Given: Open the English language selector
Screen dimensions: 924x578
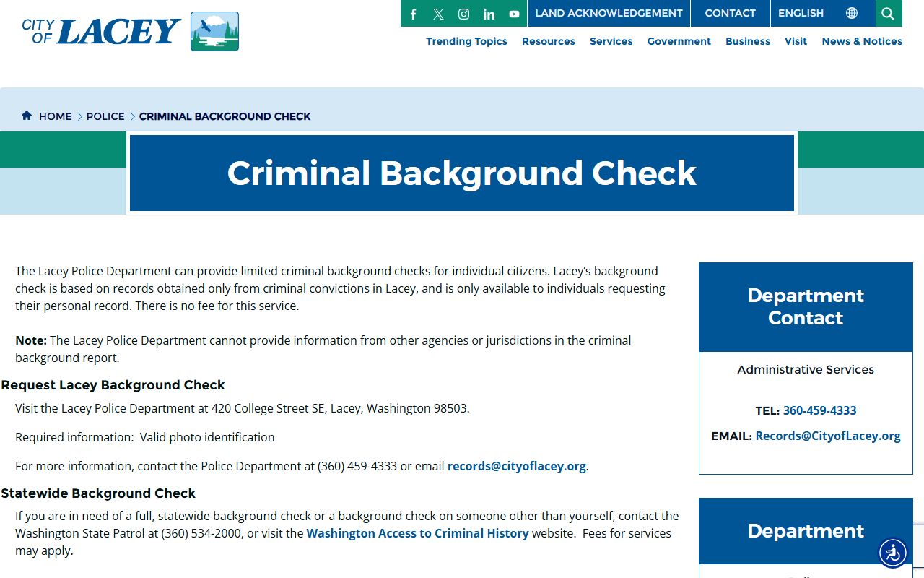Looking at the screenshot, I should pyautogui.click(x=801, y=13).
